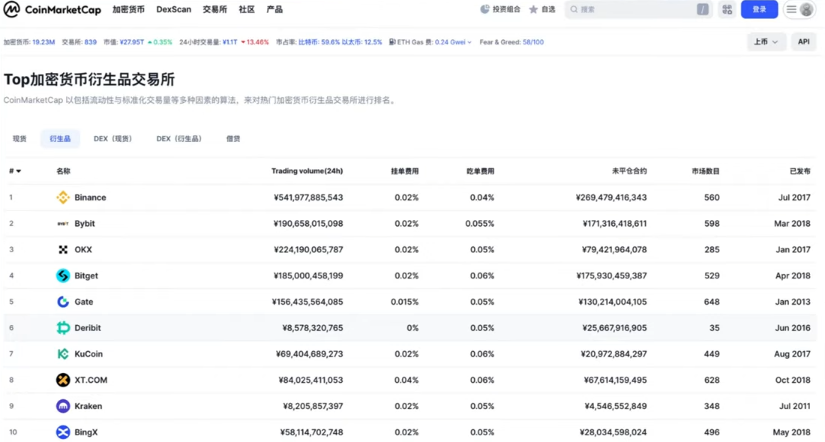
Task: Switch to the 现货 tab
Action: click(19, 139)
